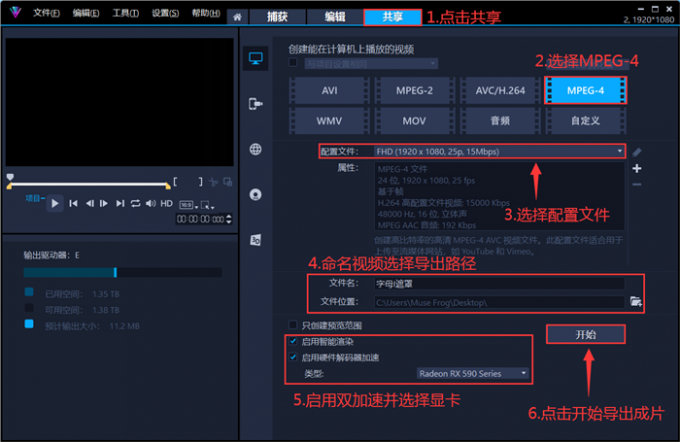Screen dimensions: 680x442
Task: Click the 已用空间 color swatch
Action: click(x=29, y=292)
